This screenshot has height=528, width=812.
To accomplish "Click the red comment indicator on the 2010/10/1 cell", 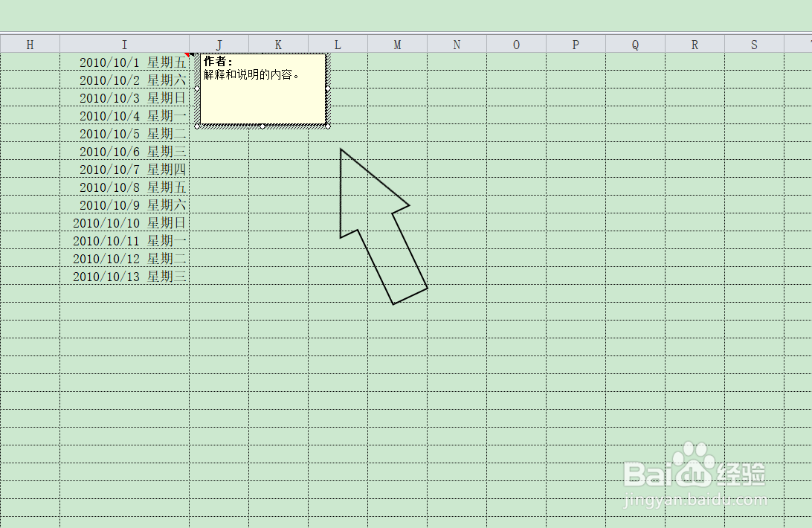I will 187,55.
